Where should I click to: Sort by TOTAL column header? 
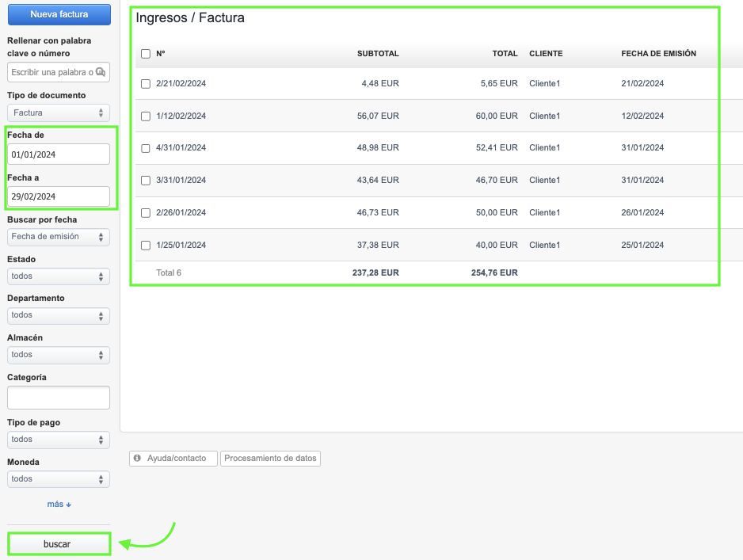pos(505,54)
